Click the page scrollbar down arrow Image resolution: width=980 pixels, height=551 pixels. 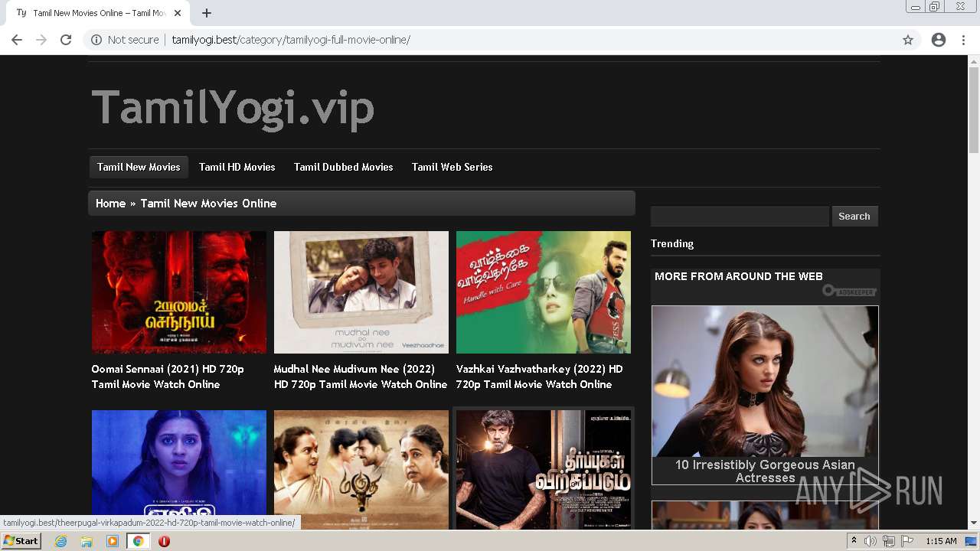974,523
